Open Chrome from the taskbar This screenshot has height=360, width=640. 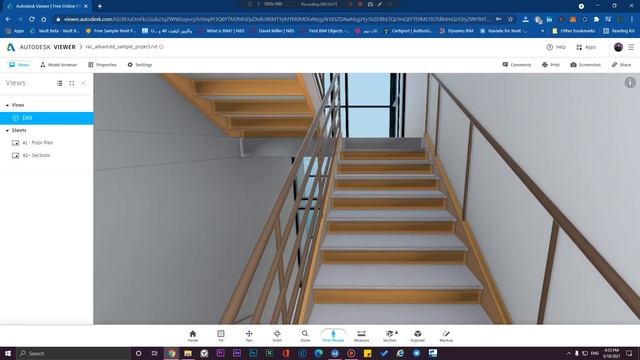tap(171, 353)
